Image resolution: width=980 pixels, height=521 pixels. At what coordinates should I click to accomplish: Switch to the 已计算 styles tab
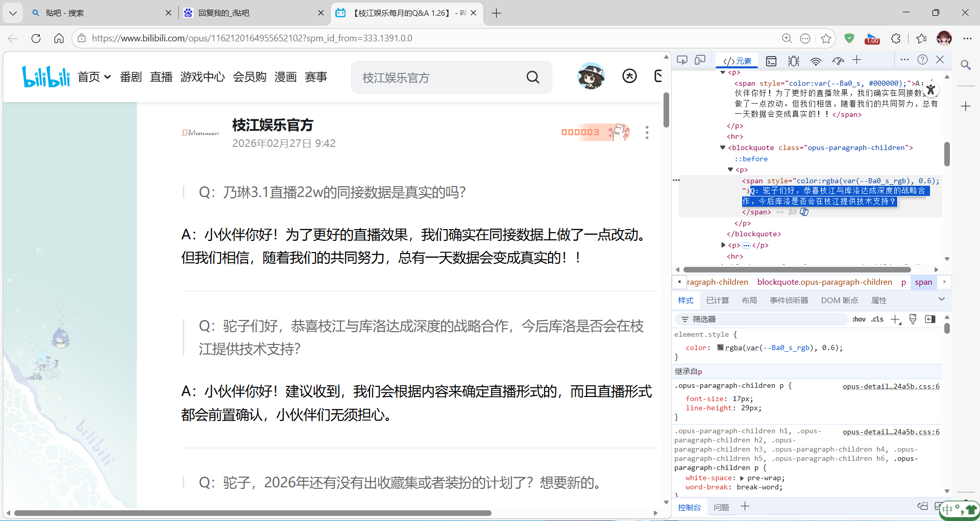(x=717, y=301)
